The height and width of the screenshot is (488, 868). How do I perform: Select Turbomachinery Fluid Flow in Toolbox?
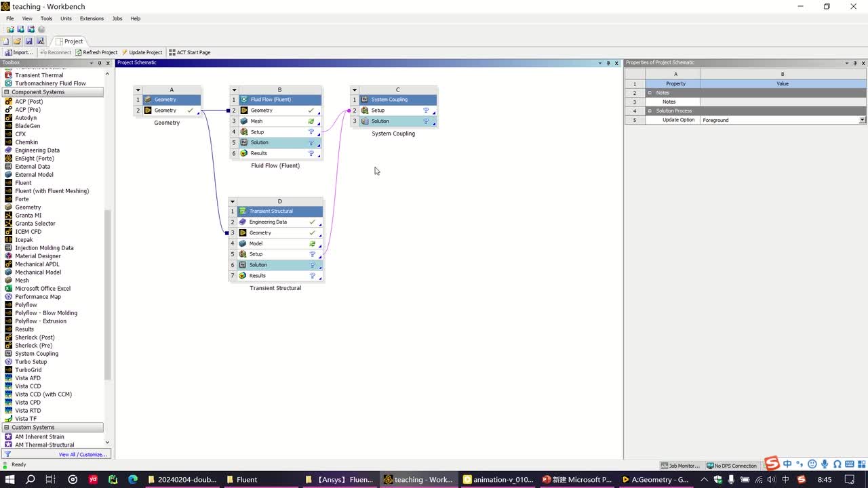pos(50,83)
